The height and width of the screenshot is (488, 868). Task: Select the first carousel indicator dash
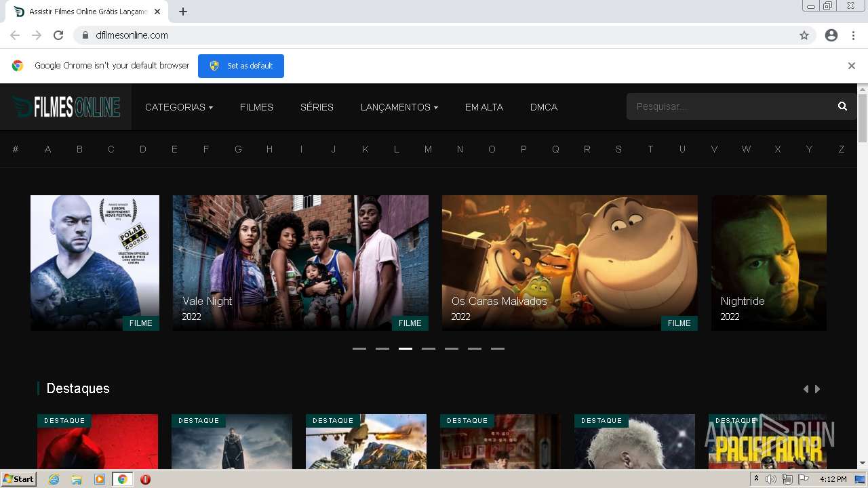coord(359,348)
